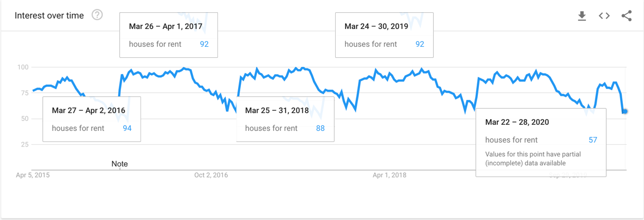Select the 100 y-axis gridline label
Image resolution: width=644 pixels, height=220 pixels.
point(23,67)
